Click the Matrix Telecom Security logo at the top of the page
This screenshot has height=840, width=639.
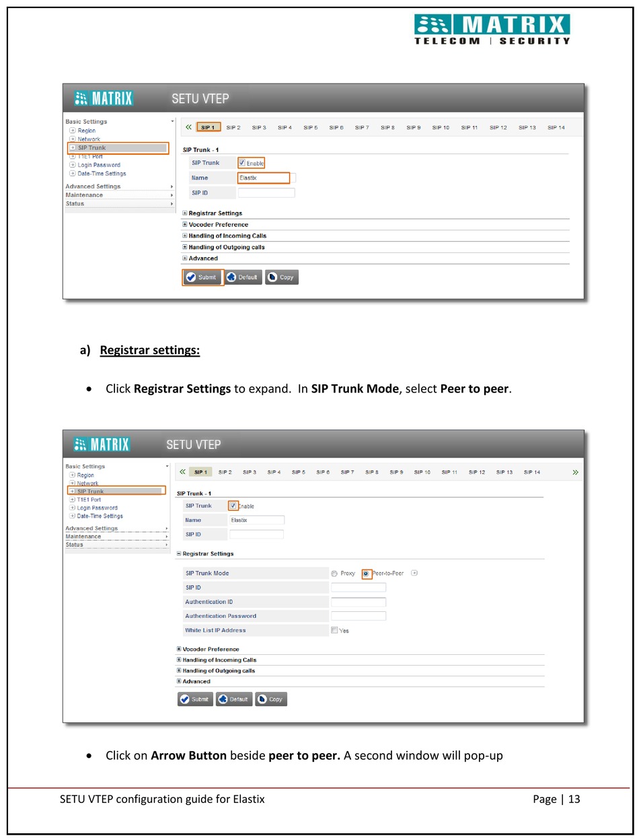coord(492,29)
